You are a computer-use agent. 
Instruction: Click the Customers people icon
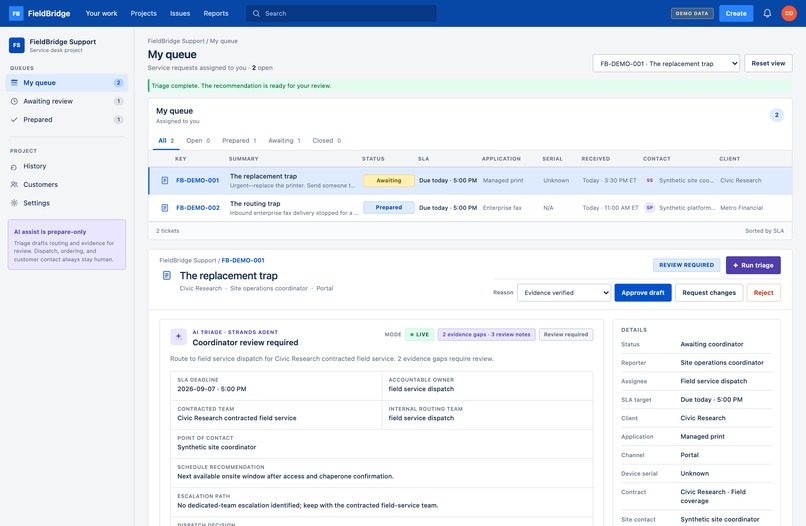point(14,185)
